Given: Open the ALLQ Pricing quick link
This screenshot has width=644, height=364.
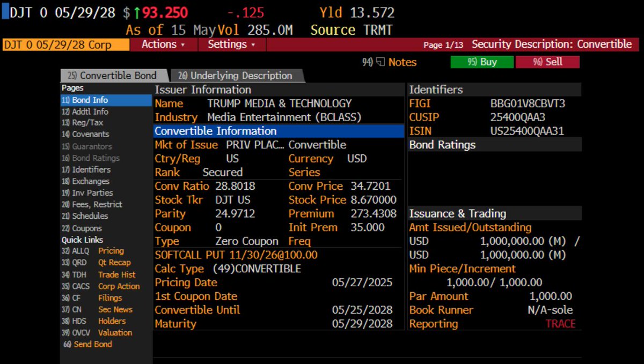Looking at the screenshot, I should pos(93,251).
